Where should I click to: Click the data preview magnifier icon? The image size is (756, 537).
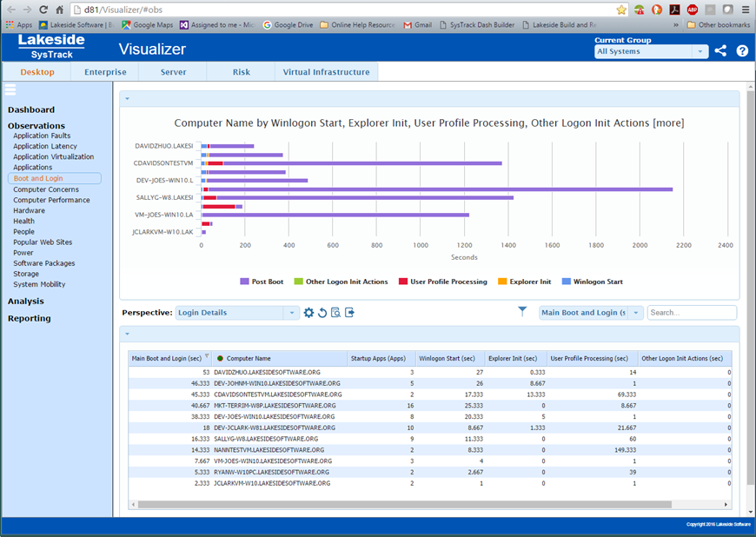335,313
